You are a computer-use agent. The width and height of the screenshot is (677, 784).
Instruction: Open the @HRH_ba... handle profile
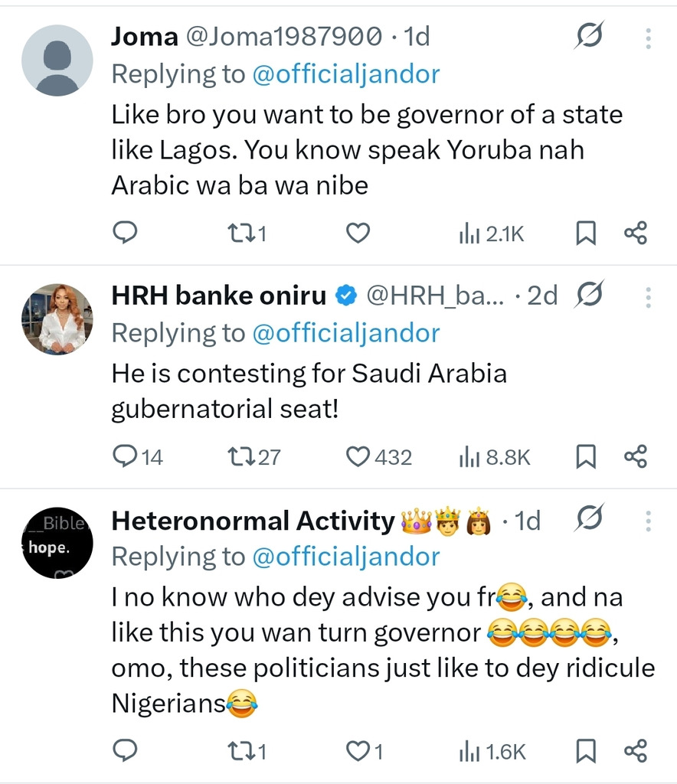(x=436, y=296)
